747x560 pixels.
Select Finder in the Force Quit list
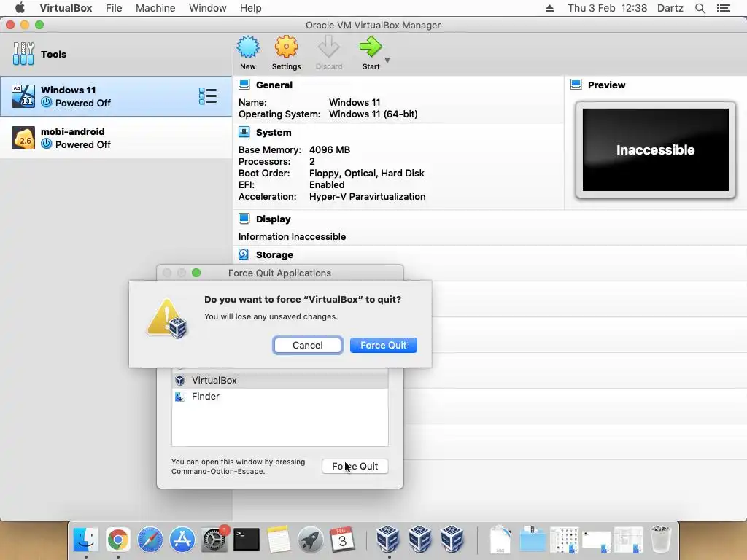tap(280, 396)
